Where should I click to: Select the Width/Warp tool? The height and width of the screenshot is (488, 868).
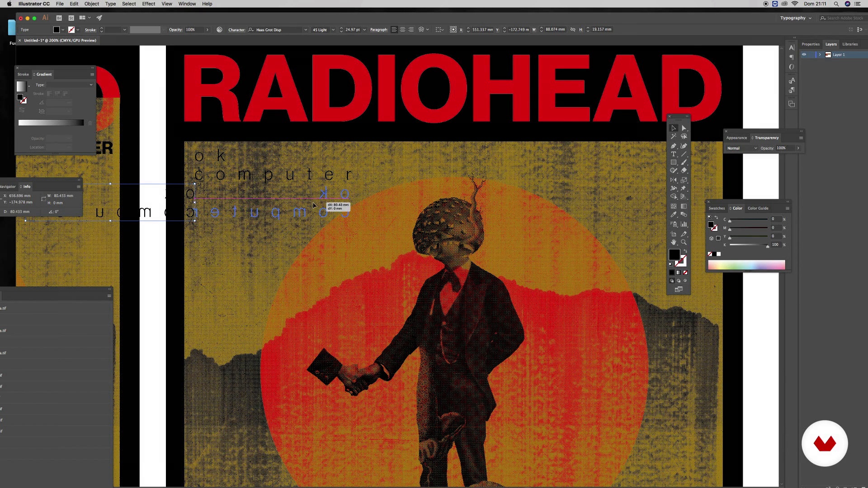click(x=674, y=188)
